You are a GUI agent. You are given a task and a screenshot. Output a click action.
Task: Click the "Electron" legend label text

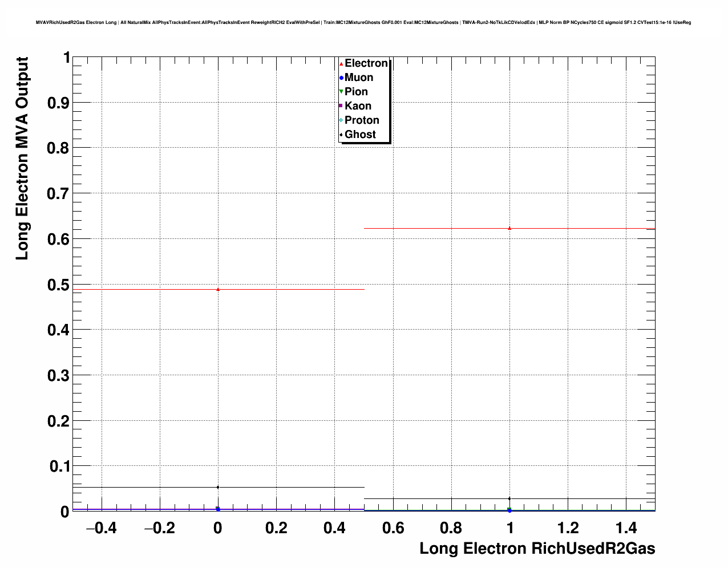[x=366, y=63]
